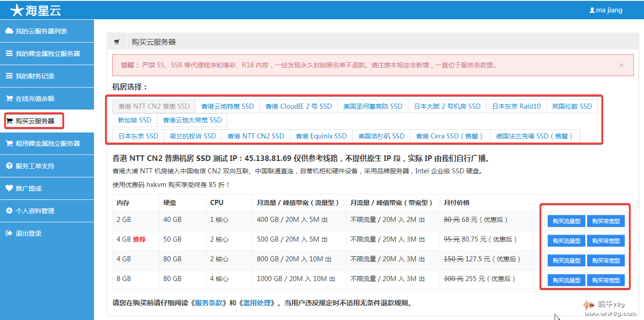Switch to the 香港云地特惠 SSD tab
Viewport: 644px width, 320px height.
226,106
